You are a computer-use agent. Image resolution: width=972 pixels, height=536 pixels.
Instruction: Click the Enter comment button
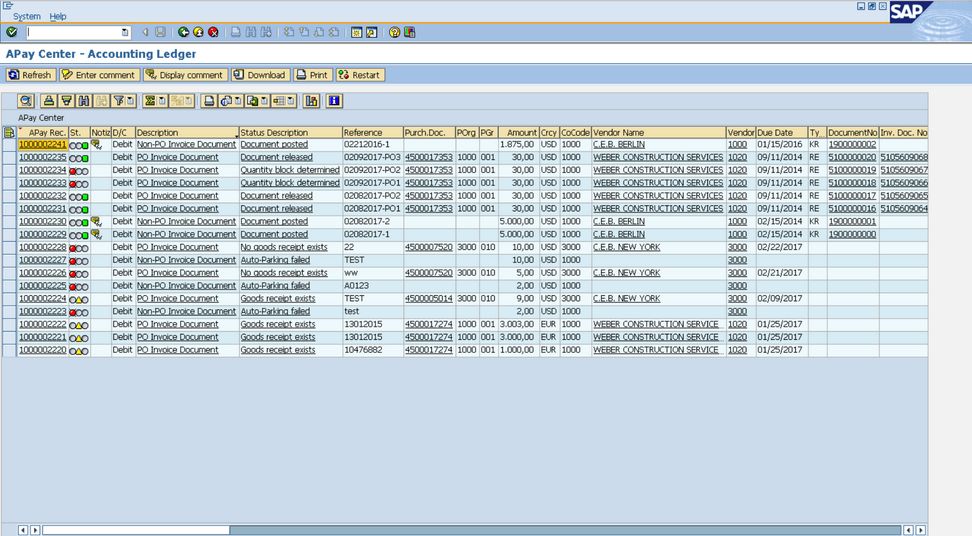click(x=99, y=75)
